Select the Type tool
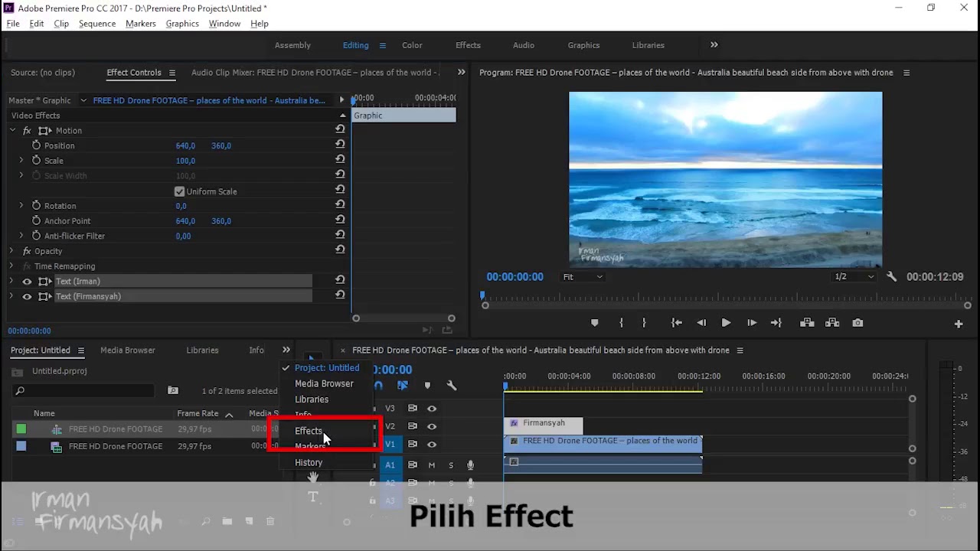This screenshot has width=980, height=551. 312,497
